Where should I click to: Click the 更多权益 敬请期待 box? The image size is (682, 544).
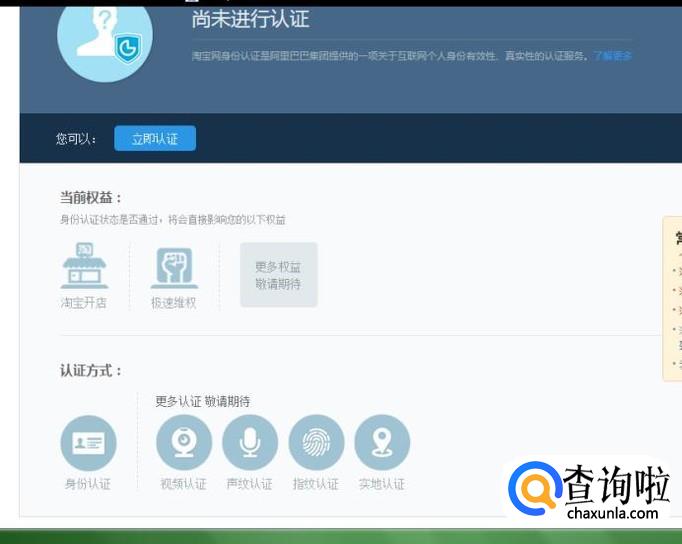coord(278,275)
